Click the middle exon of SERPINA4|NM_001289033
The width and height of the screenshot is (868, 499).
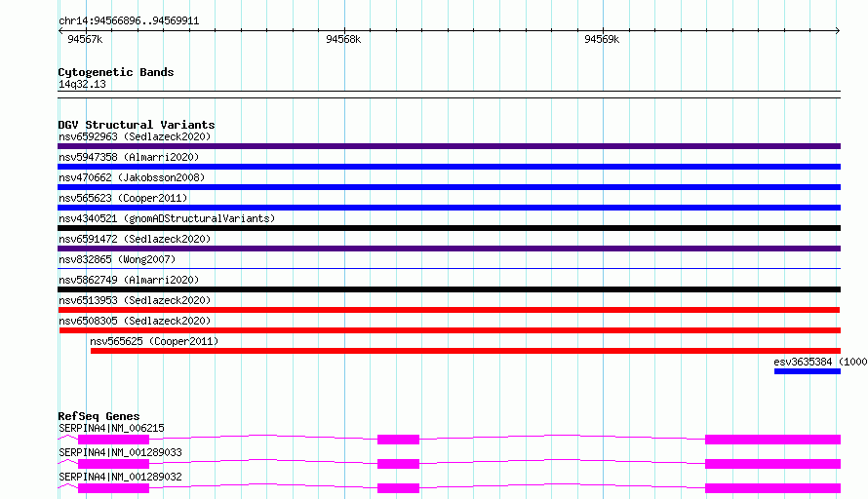398,464
